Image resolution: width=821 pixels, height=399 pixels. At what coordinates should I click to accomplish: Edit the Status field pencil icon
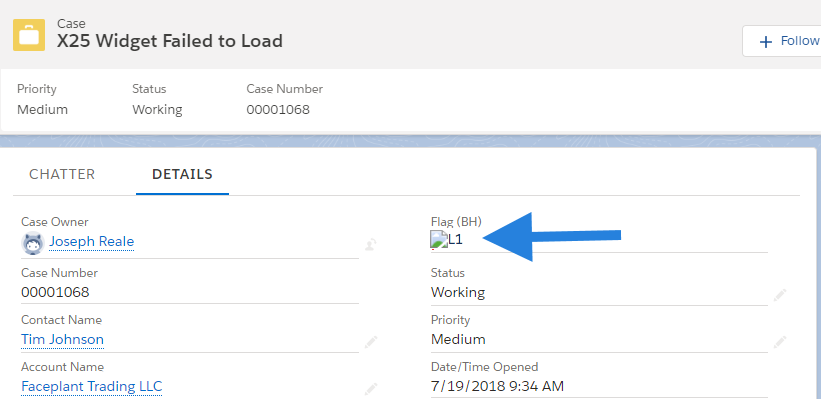coord(780,295)
